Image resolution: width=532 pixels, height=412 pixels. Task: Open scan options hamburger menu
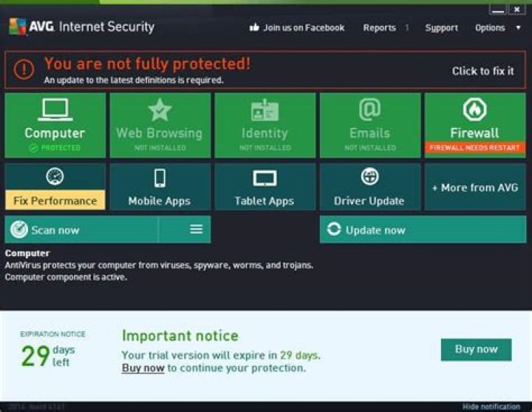click(x=196, y=229)
